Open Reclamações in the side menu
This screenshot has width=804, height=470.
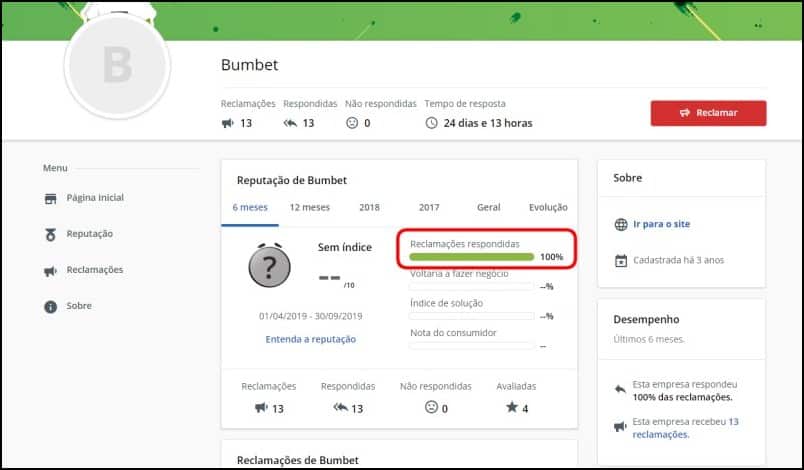pyautogui.click(x=94, y=270)
